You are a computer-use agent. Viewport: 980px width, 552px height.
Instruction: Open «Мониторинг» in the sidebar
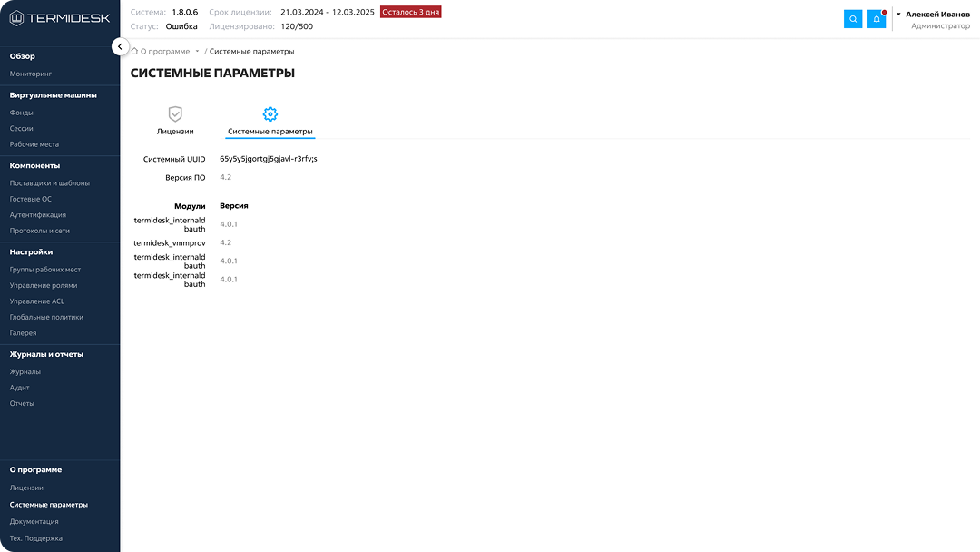pyautogui.click(x=31, y=73)
